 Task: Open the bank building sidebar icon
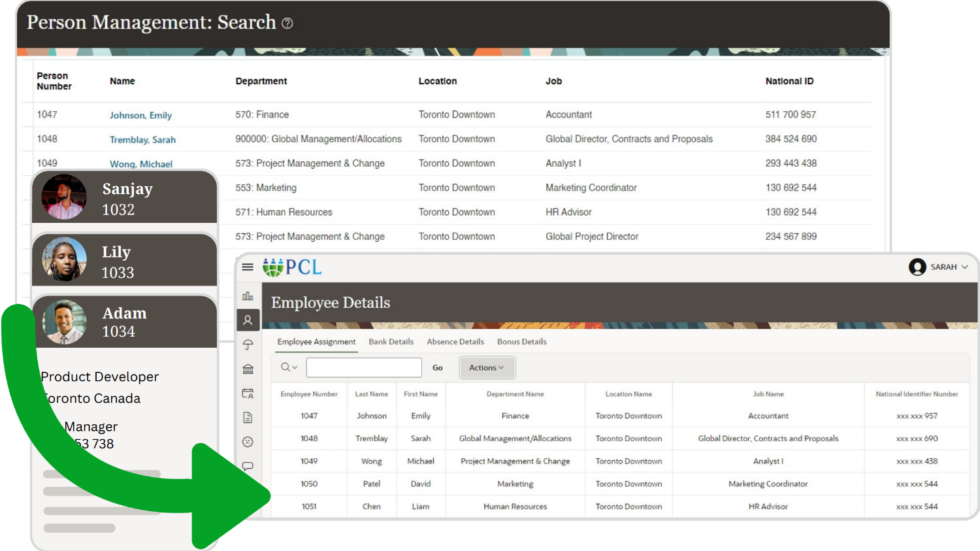click(248, 369)
